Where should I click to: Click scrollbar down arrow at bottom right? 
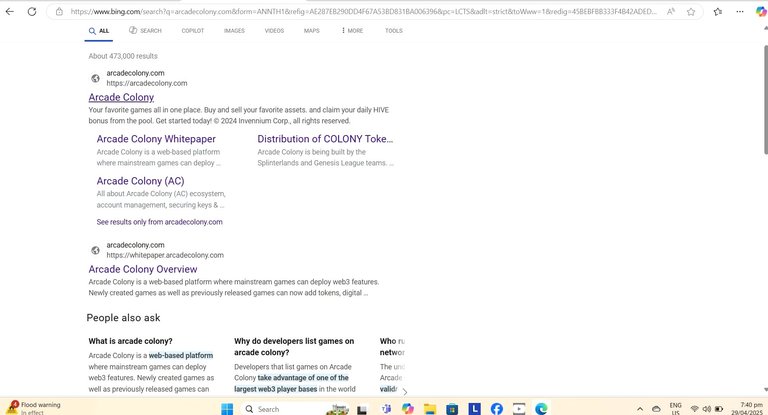pos(765,390)
